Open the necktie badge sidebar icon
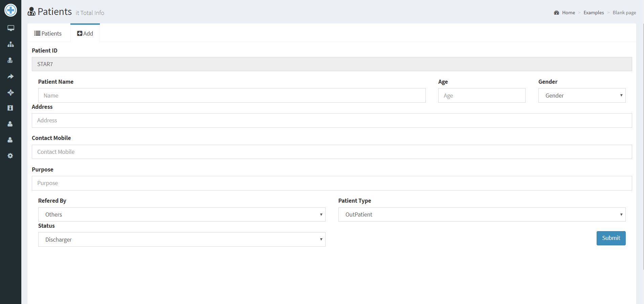Viewport: 644px width, 304px height. click(10, 108)
